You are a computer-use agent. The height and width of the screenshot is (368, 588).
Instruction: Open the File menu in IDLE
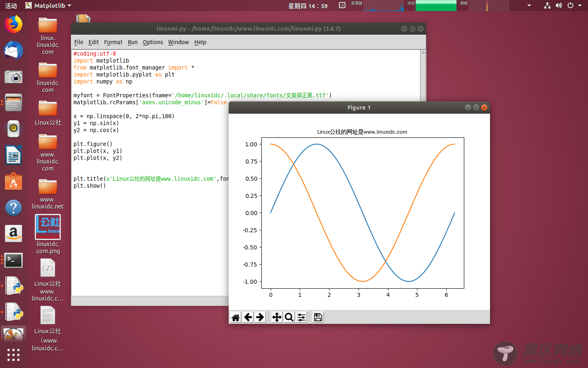coord(79,42)
